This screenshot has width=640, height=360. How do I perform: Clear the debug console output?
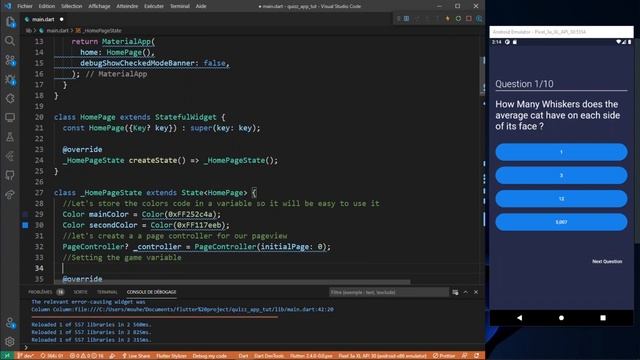tap(455, 292)
